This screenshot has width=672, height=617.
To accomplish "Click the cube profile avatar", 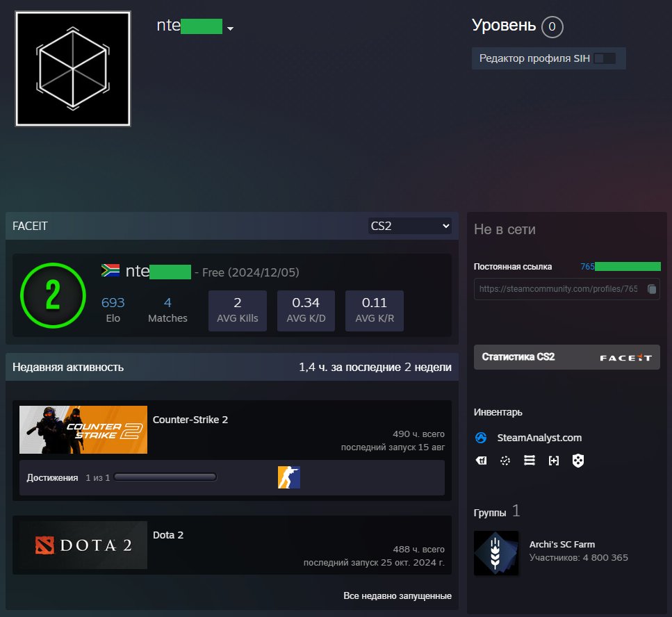I will pos(73,69).
